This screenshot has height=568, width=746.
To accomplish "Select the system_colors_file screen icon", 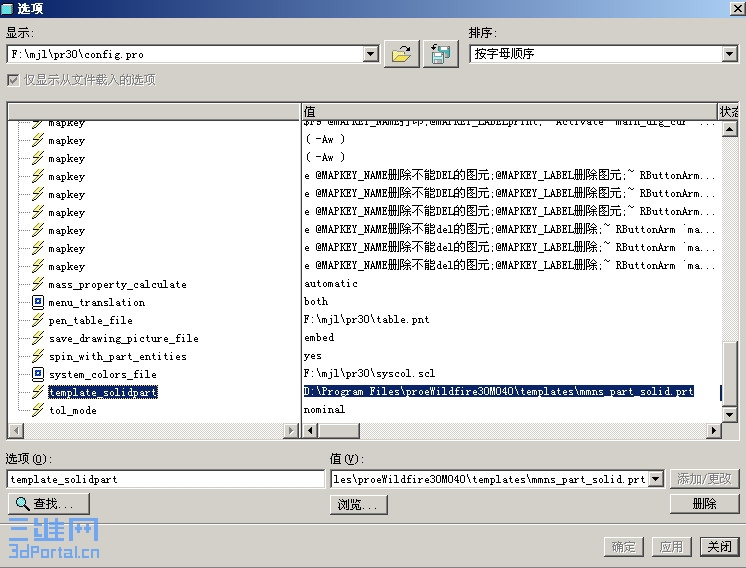I will 38,374.
